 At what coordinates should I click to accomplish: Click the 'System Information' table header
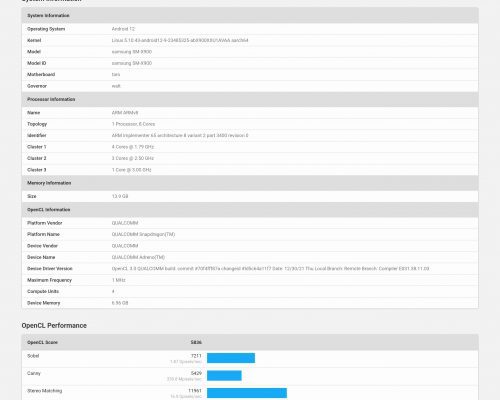click(48, 16)
